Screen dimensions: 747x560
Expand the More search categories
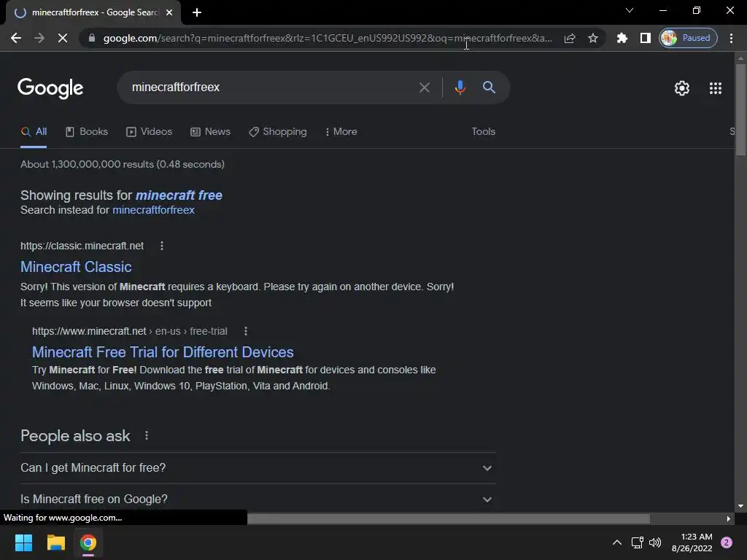(341, 132)
